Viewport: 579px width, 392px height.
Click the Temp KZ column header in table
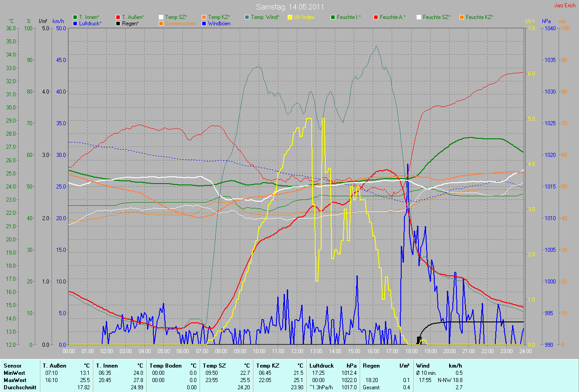click(x=267, y=366)
